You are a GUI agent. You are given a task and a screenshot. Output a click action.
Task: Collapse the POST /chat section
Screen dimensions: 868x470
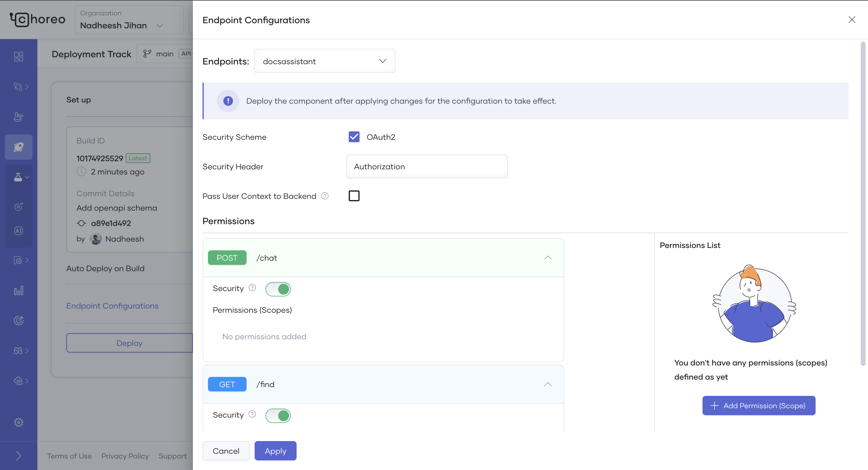point(548,258)
